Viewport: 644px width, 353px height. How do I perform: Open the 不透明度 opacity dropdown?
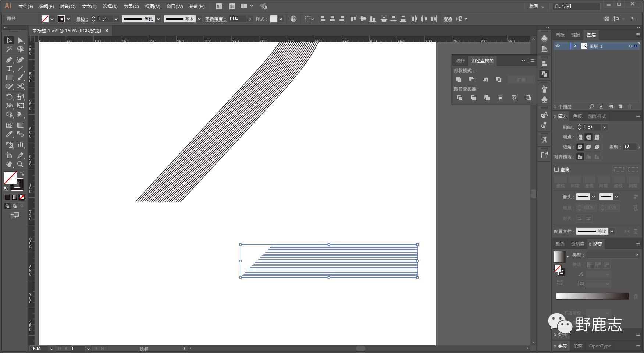(x=250, y=19)
